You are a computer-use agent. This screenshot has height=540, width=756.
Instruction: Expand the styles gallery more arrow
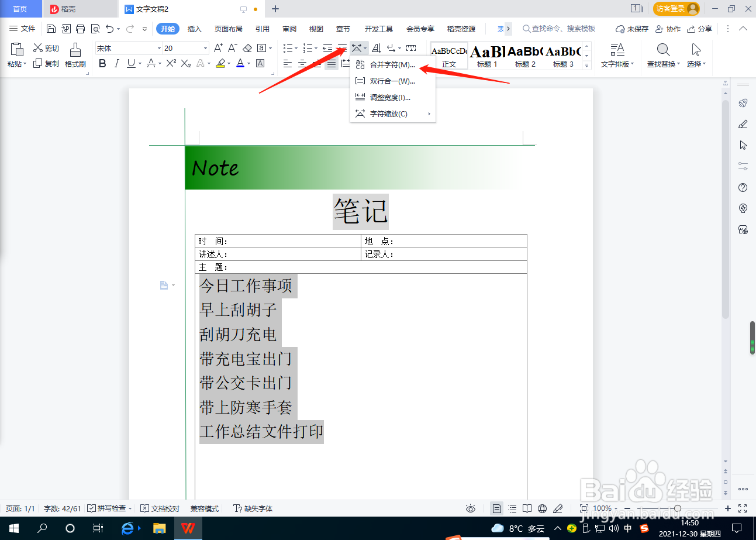point(587,66)
